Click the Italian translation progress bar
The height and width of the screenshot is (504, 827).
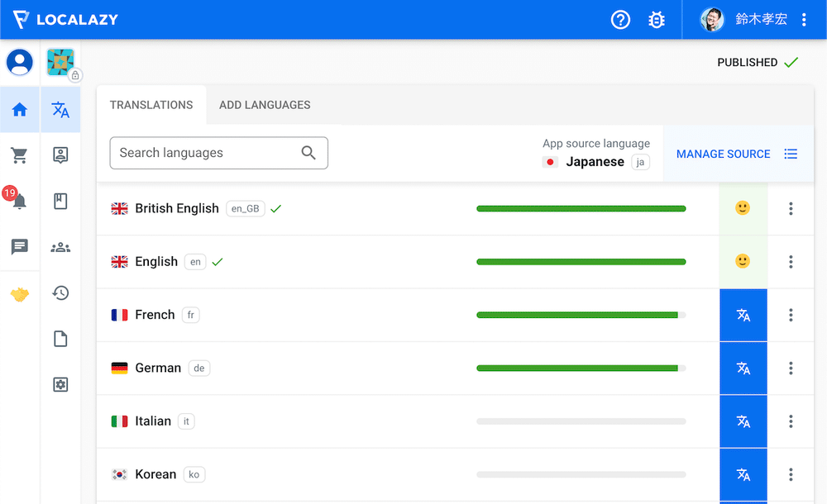click(581, 421)
